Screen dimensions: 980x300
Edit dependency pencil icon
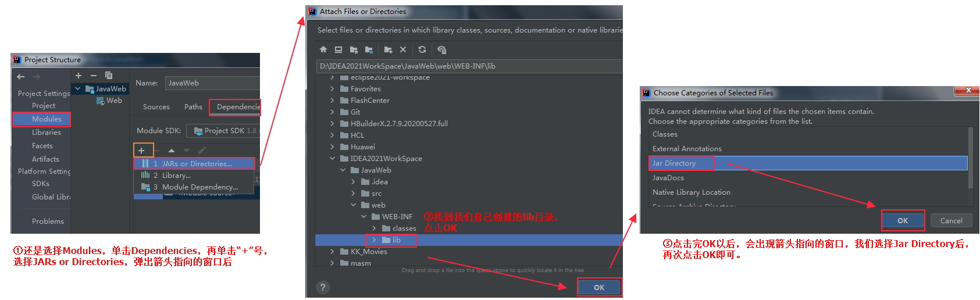click(x=202, y=151)
